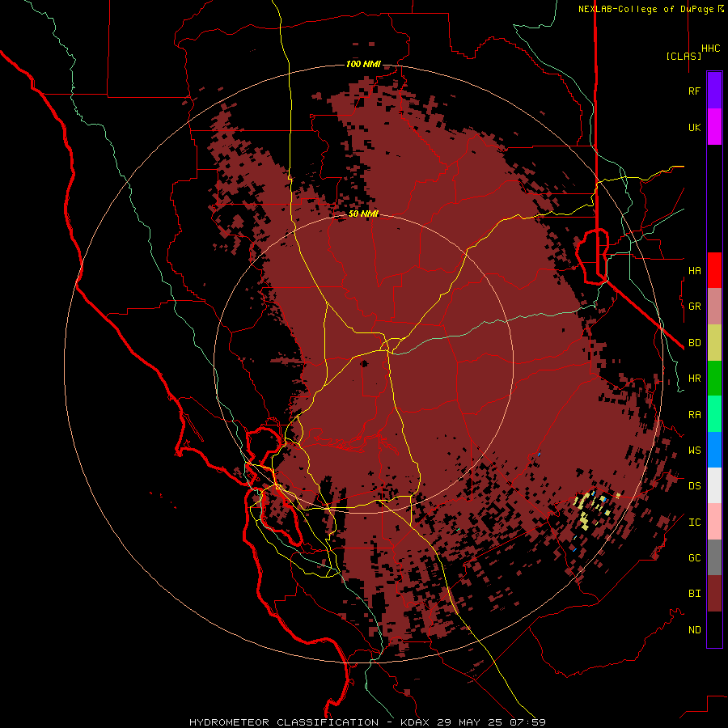The height and width of the screenshot is (728, 728).
Task: Click the IC light-pink legend swatch
Action: [714, 522]
